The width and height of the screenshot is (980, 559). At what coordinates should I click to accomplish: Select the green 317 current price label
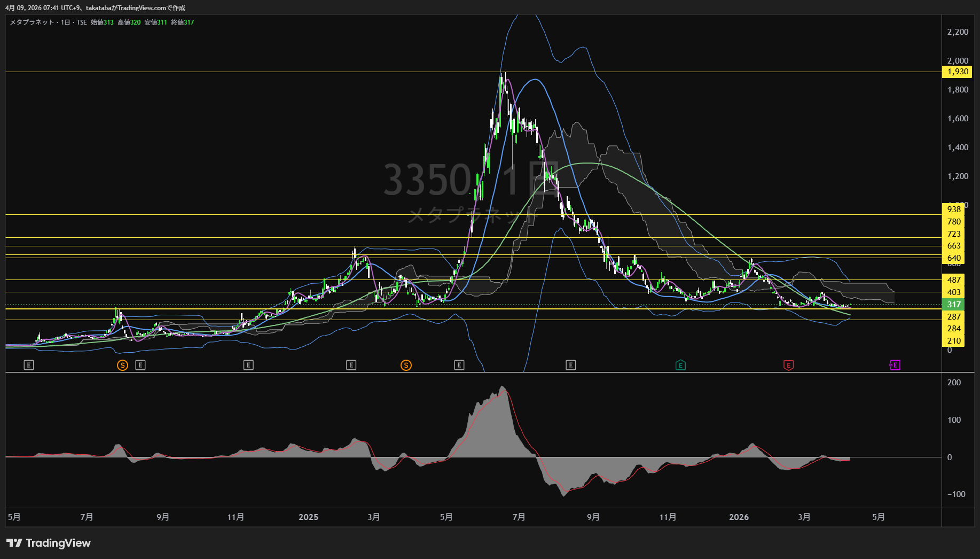(954, 305)
